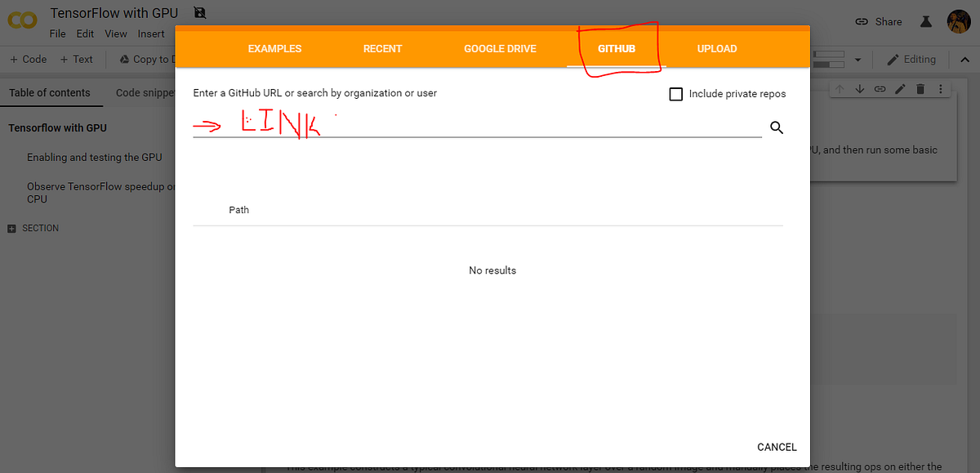
Task: Open the RECENT tab
Action: [x=383, y=49]
